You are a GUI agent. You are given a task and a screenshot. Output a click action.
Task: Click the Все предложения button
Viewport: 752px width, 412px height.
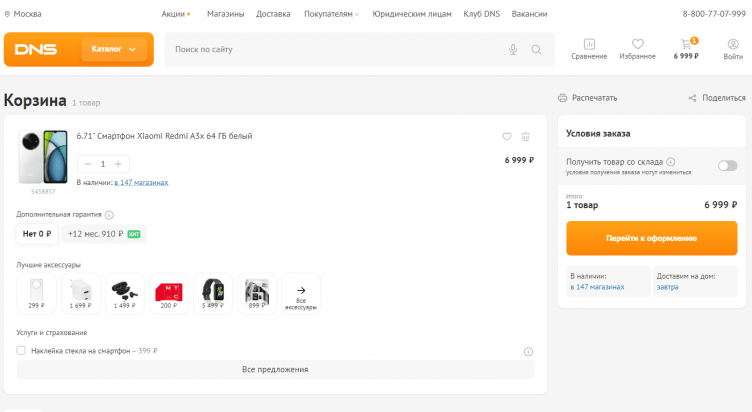tap(275, 369)
